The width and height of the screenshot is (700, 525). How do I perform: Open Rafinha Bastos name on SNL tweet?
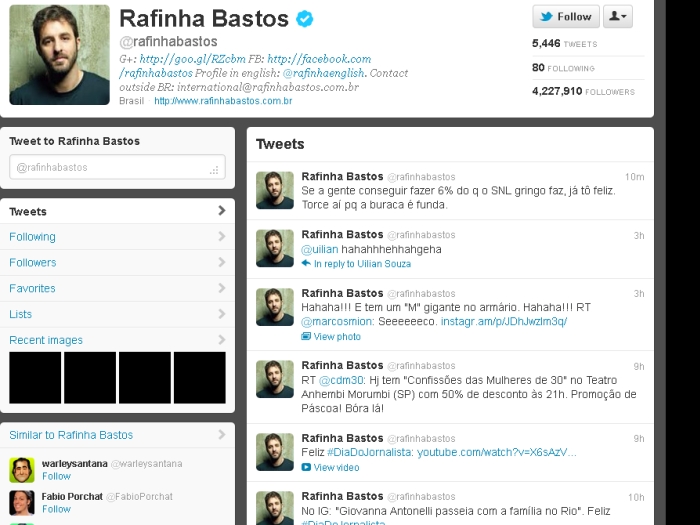pyautogui.click(x=342, y=176)
